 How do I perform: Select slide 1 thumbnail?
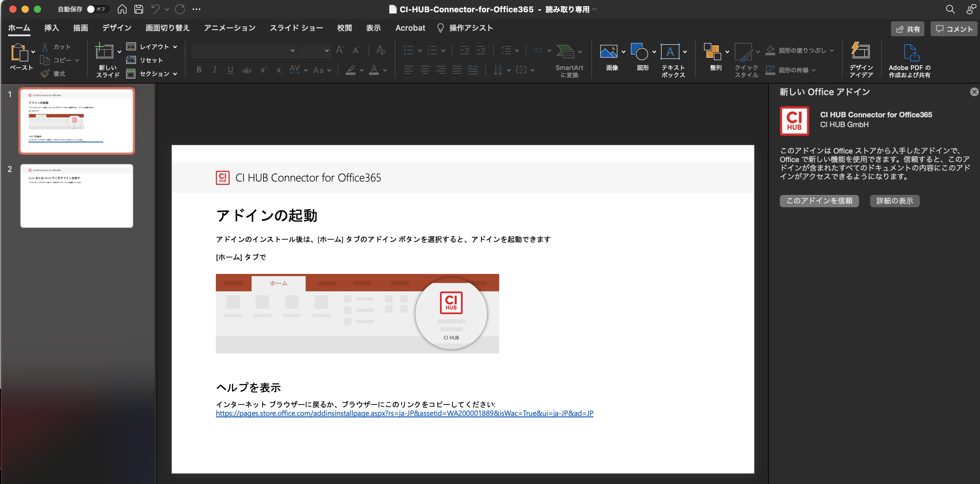coord(76,121)
